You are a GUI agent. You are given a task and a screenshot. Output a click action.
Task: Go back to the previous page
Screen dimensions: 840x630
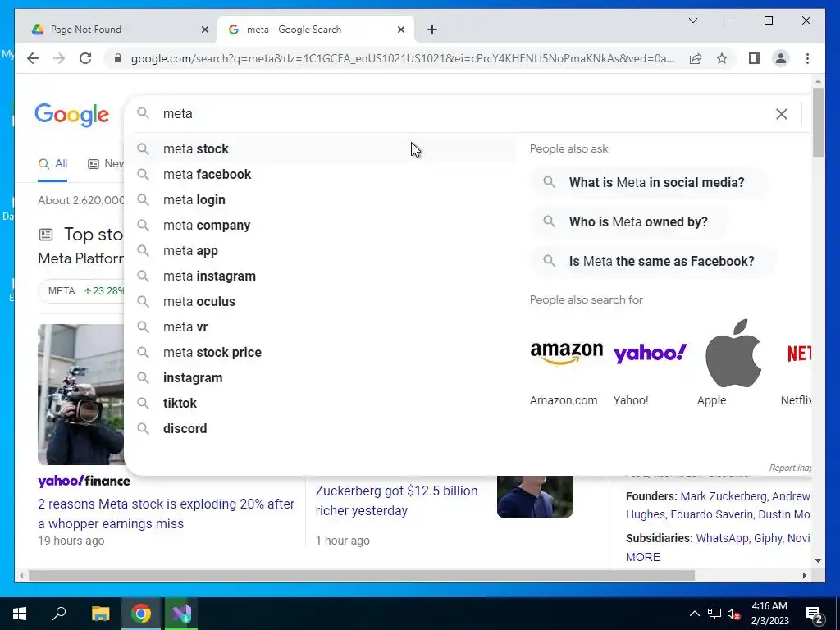33,58
